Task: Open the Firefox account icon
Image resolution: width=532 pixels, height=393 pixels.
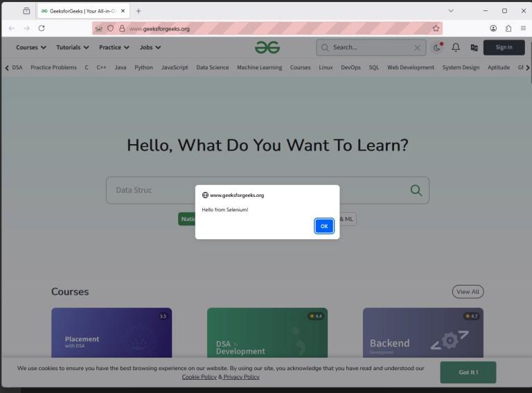Action: pos(493,28)
